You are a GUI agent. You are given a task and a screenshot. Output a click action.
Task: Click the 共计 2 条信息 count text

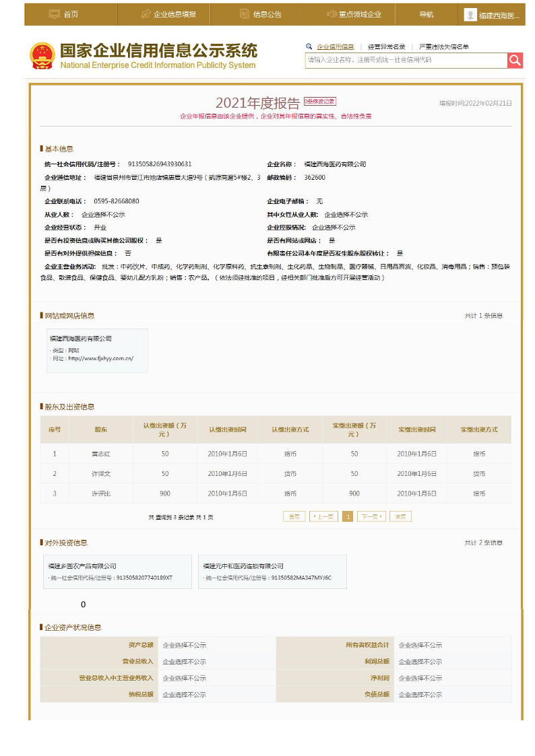(483, 543)
